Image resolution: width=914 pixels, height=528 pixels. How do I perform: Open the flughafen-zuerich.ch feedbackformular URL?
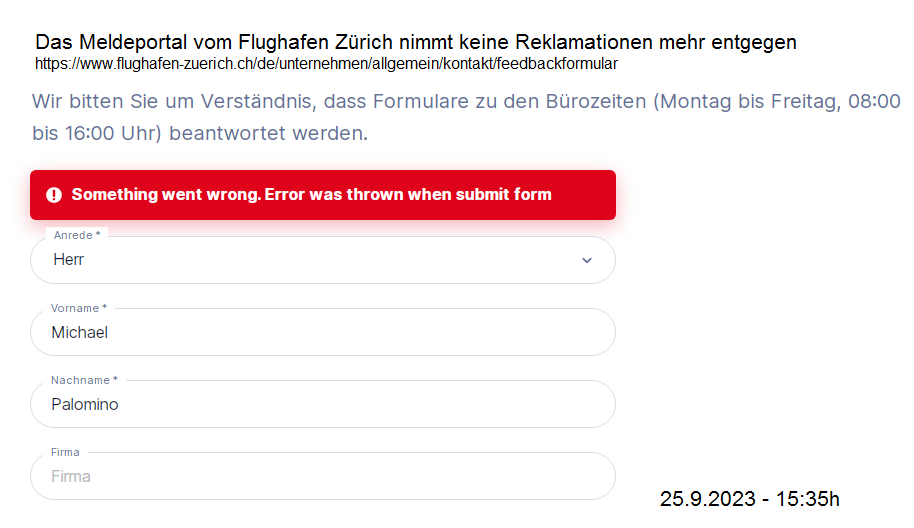(x=326, y=64)
